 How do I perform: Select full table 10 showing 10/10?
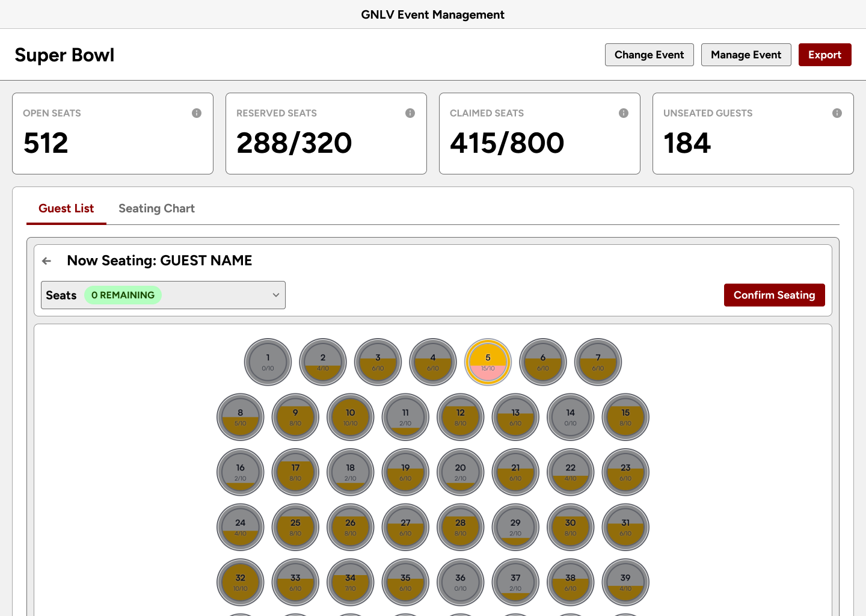coord(351,417)
